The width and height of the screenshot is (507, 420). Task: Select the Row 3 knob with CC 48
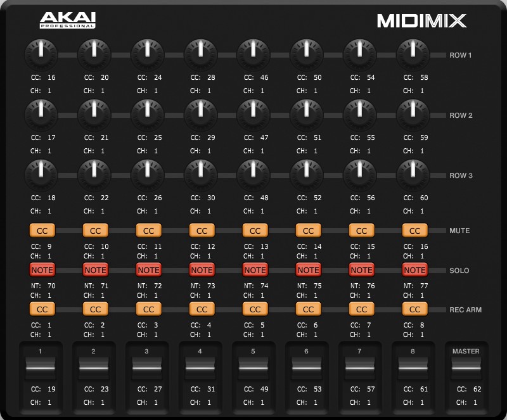(x=254, y=175)
